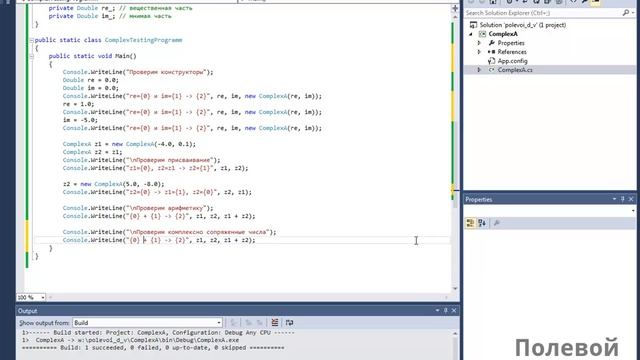Open the editor zoom level 100 % dropdown
640x360 pixels.
click(42, 298)
